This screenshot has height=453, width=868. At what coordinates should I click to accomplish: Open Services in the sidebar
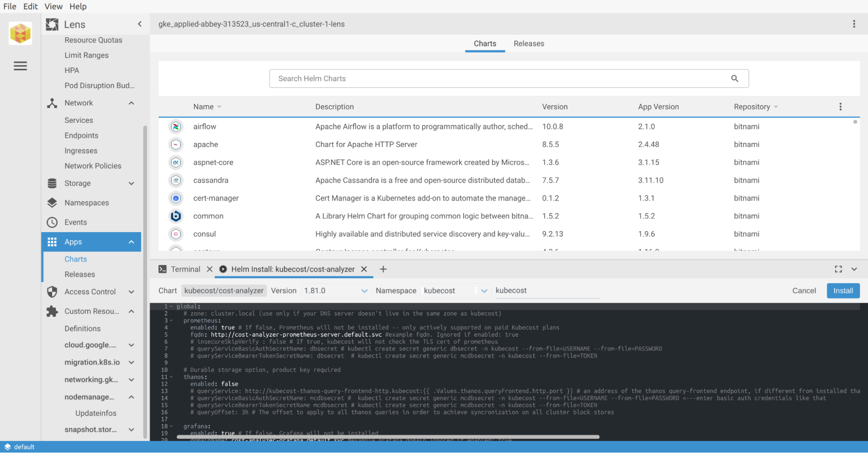click(79, 120)
